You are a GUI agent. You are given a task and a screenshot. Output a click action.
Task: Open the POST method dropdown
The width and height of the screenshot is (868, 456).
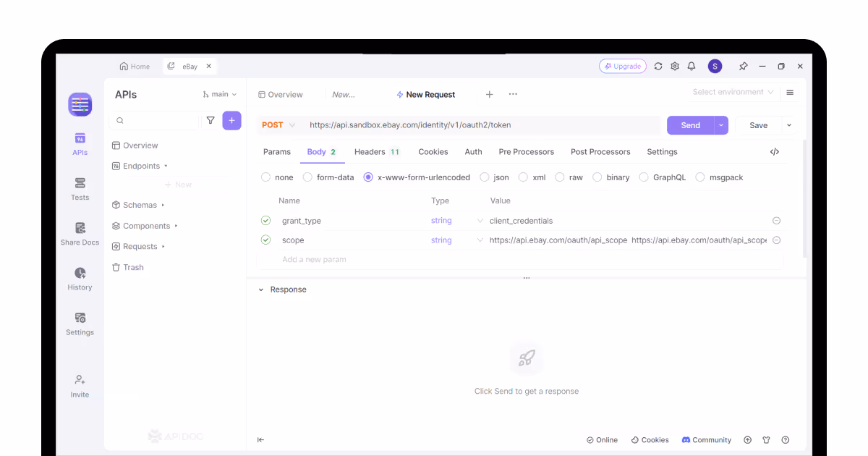click(x=278, y=125)
